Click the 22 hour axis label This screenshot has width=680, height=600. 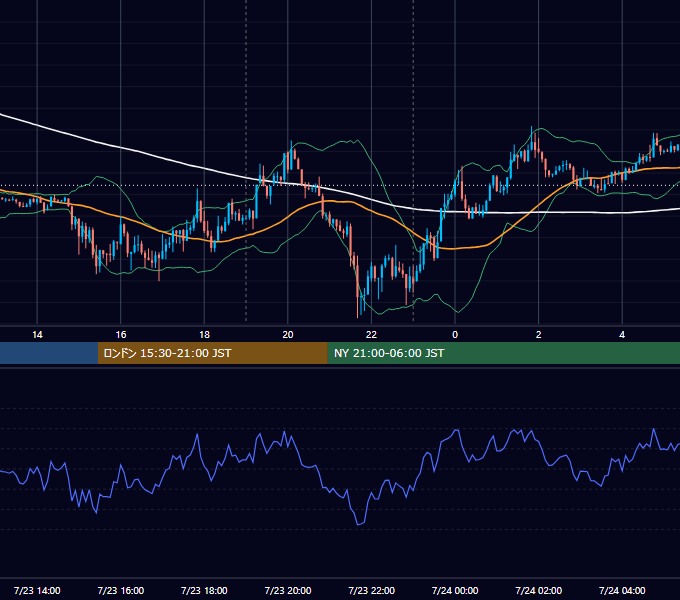point(371,335)
